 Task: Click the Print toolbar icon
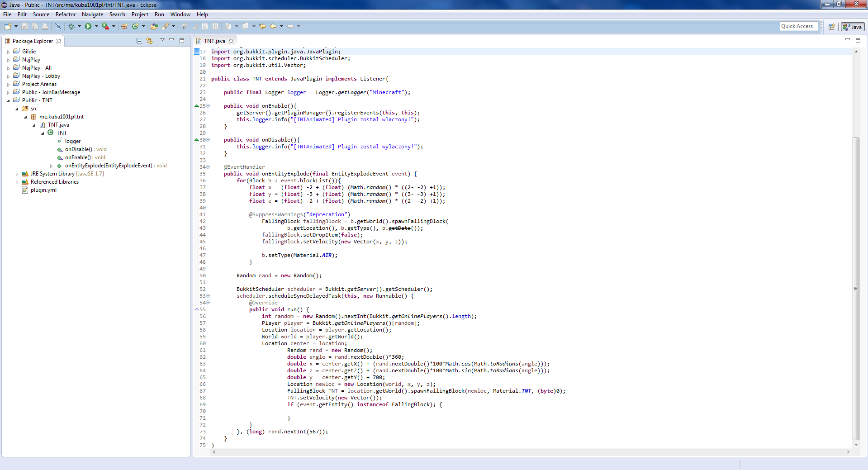tap(45, 26)
